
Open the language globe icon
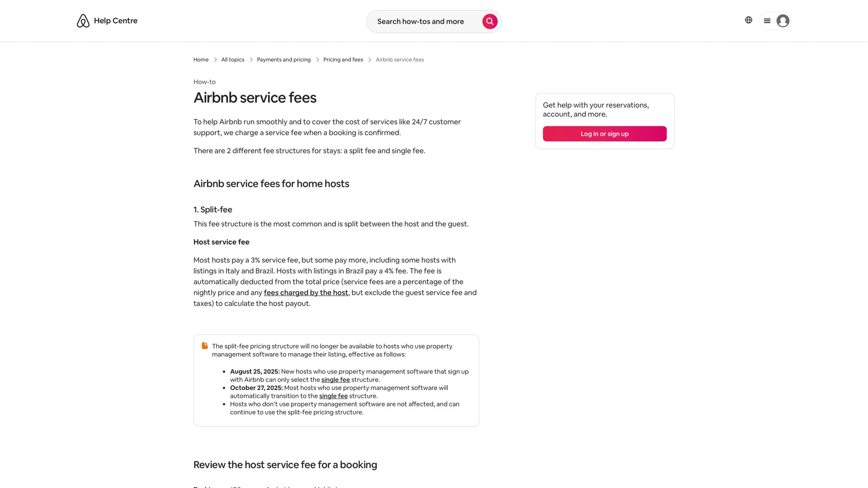749,20
